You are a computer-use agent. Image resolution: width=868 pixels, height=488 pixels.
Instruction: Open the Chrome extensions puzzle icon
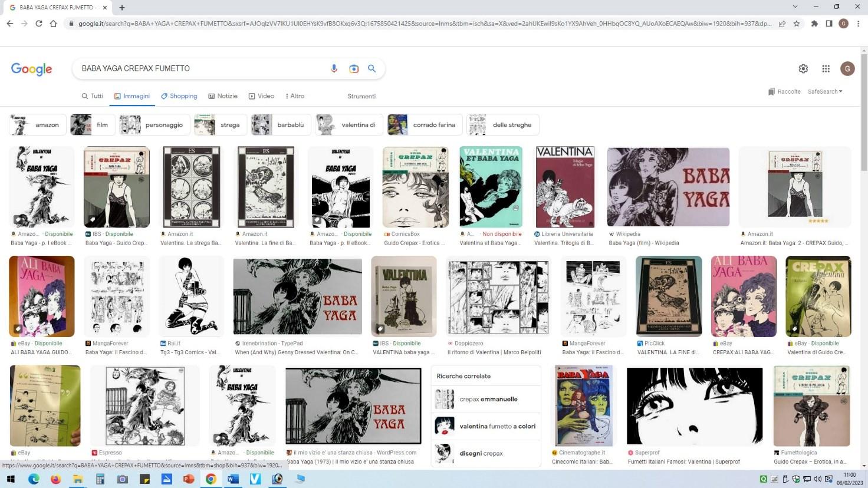coord(814,24)
